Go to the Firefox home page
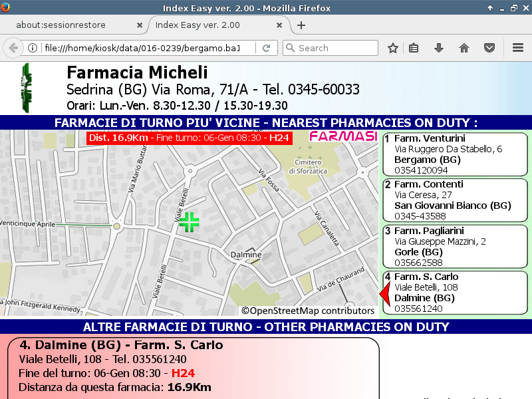The height and width of the screenshot is (399, 532). click(x=464, y=48)
